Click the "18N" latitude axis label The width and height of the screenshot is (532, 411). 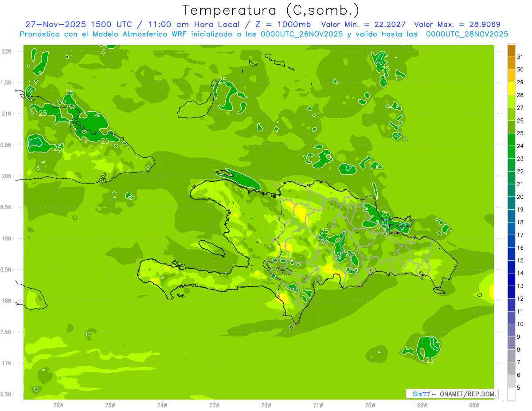click(7, 301)
